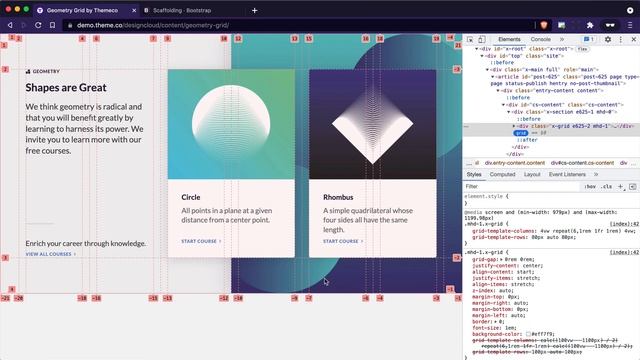The width and height of the screenshot is (640, 360).
Task: Collapse the entry-content div node
Action: click(498, 90)
